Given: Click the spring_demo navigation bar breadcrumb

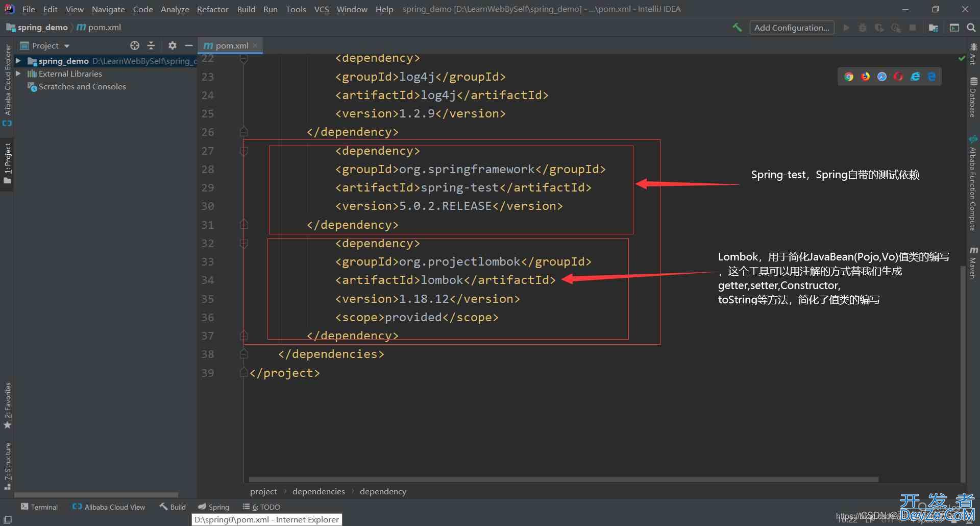Looking at the screenshot, I should [x=37, y=28].
